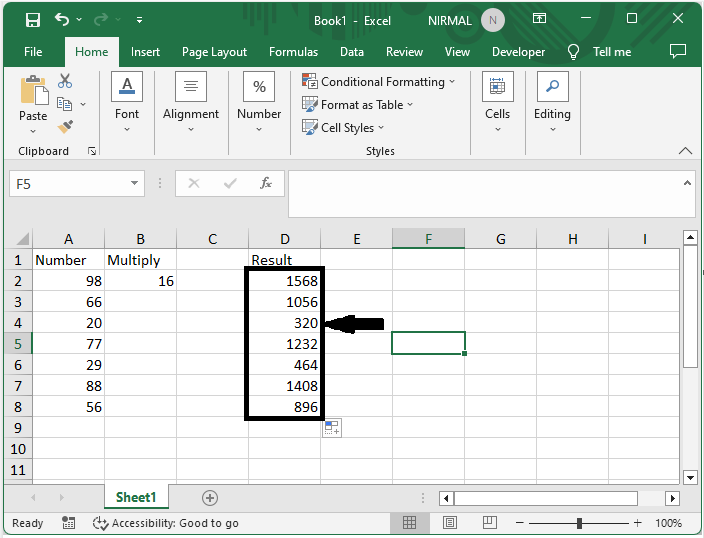Open the Font group button
This screenshot has width=704, height=538.
point(127,102)
